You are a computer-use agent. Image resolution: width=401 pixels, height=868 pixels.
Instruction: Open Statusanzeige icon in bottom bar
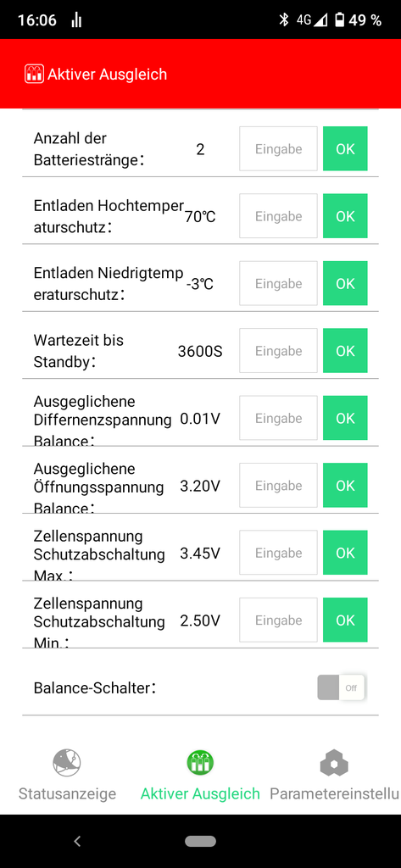(67, 763)
